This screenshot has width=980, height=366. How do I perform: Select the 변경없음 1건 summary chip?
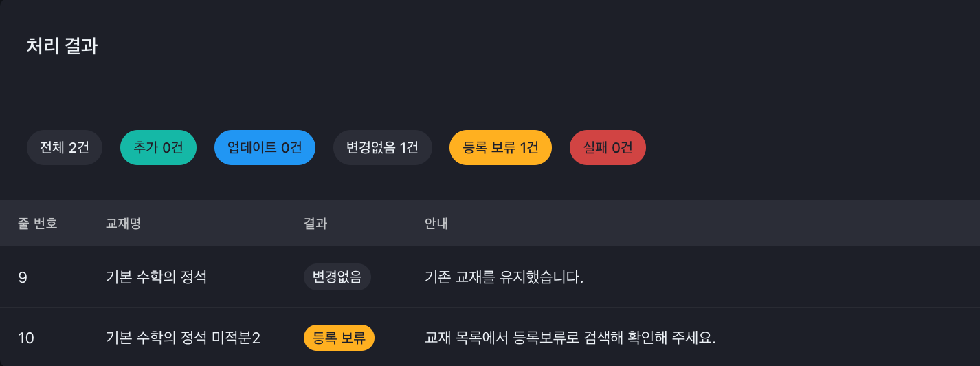(382, 147)
